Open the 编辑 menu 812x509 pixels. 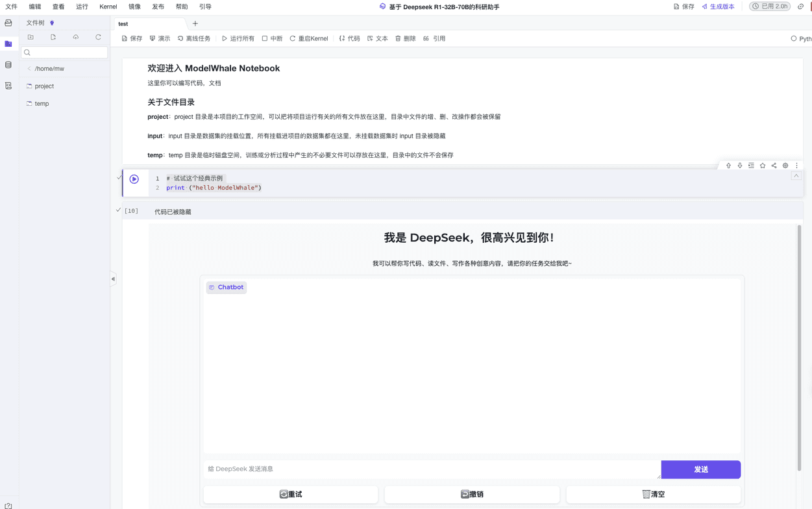tap(35, 6)
